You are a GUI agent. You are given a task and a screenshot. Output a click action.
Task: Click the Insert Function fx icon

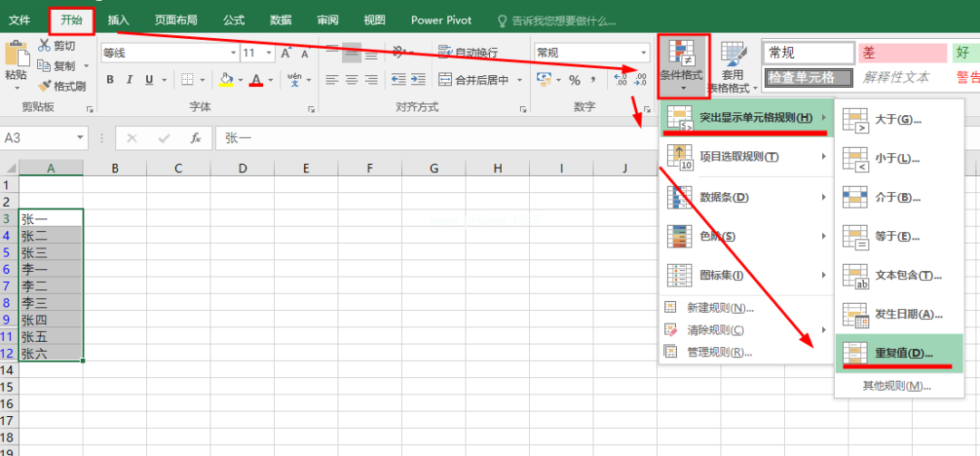[195, 139]
